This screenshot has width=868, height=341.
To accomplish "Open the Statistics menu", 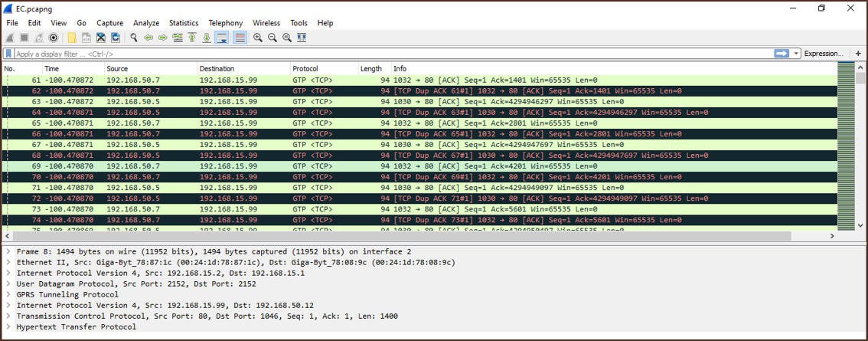I will click(x=183, y=23).
